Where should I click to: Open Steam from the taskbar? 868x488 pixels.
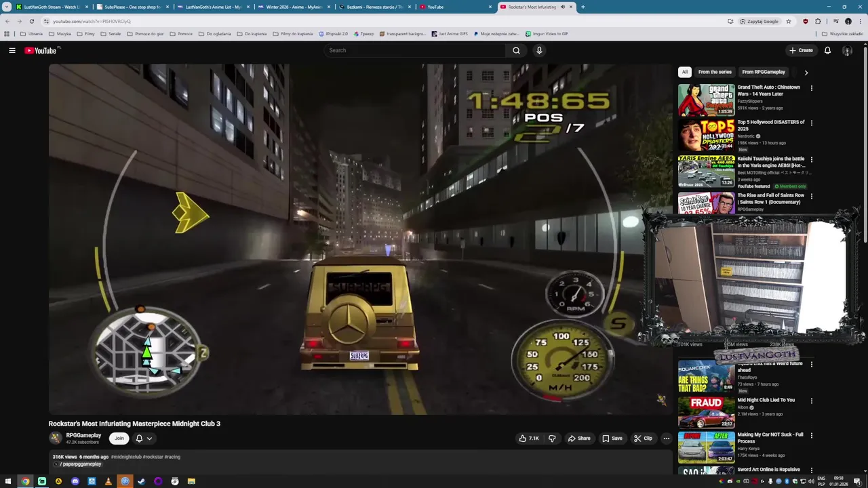tap(141, 481)
